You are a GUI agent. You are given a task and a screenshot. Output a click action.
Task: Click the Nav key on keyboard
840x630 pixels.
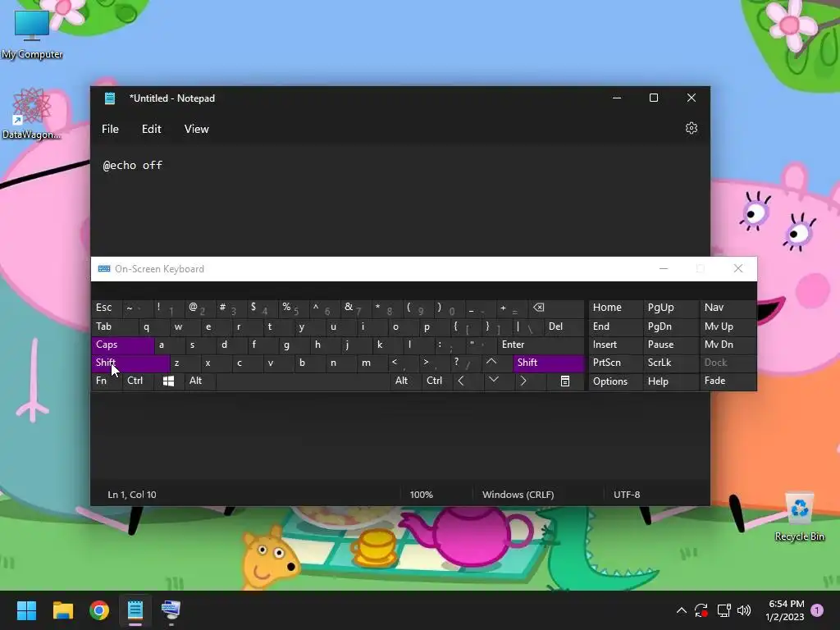click(x=728, y=308)
